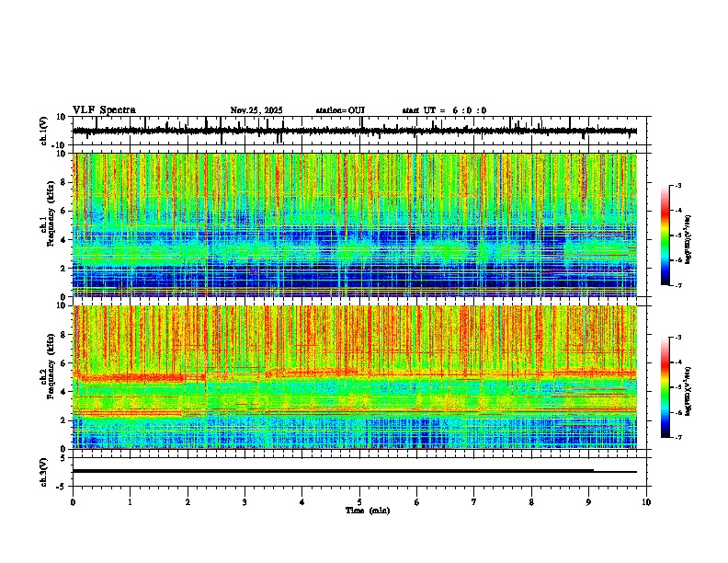Click the time axis tick label "3"
The height and width of the screenshot is (563, 728).
(245, 502)
